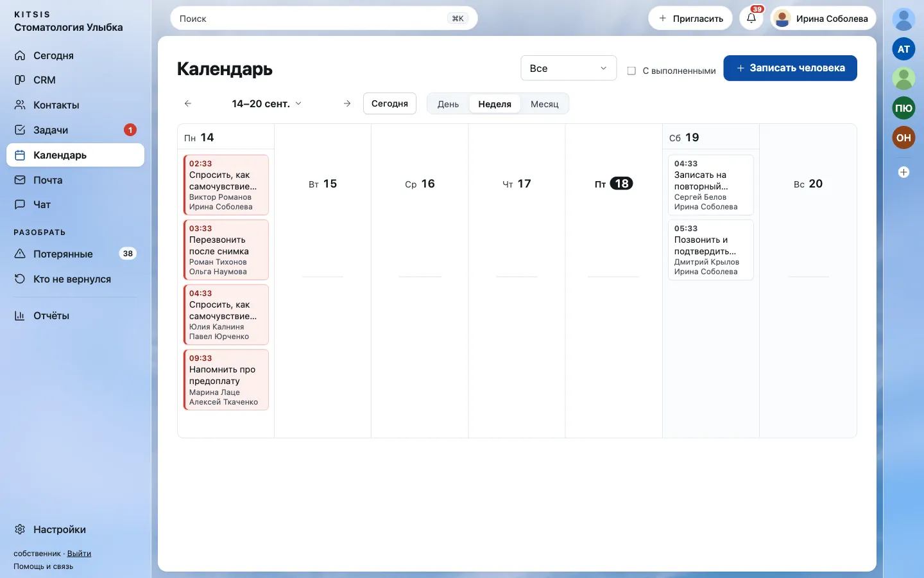The height and width of the screenshot is (578, 924).
Task: Open Сегодня in the sidebar
Action: 75,55
